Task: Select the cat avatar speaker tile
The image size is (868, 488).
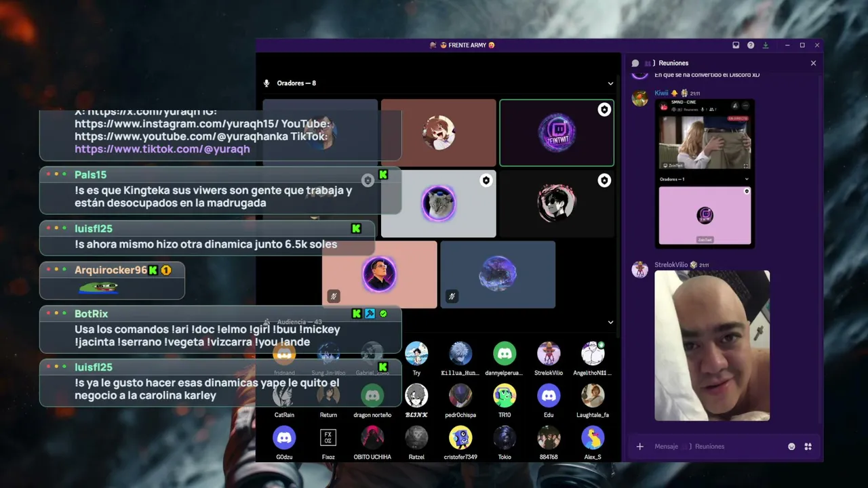Action: tap(438, 203)
